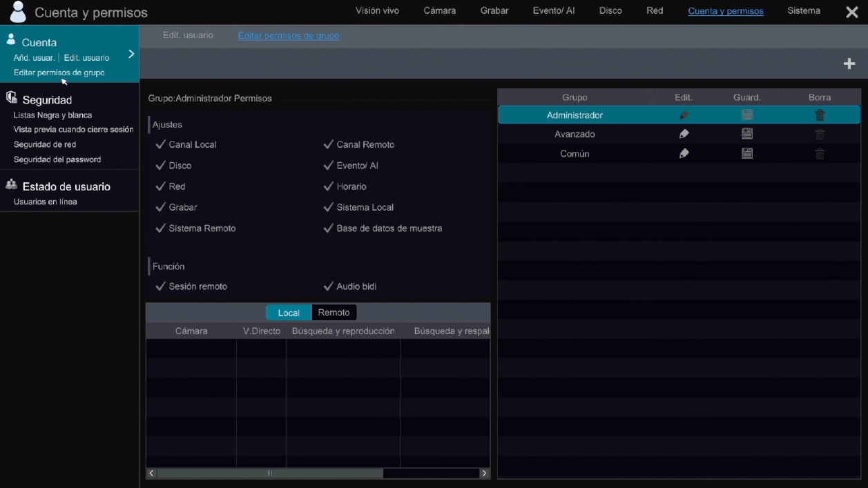Open Vista previa cuando cierre sesión
The image size is (868, 488).
tap(74, 130)
